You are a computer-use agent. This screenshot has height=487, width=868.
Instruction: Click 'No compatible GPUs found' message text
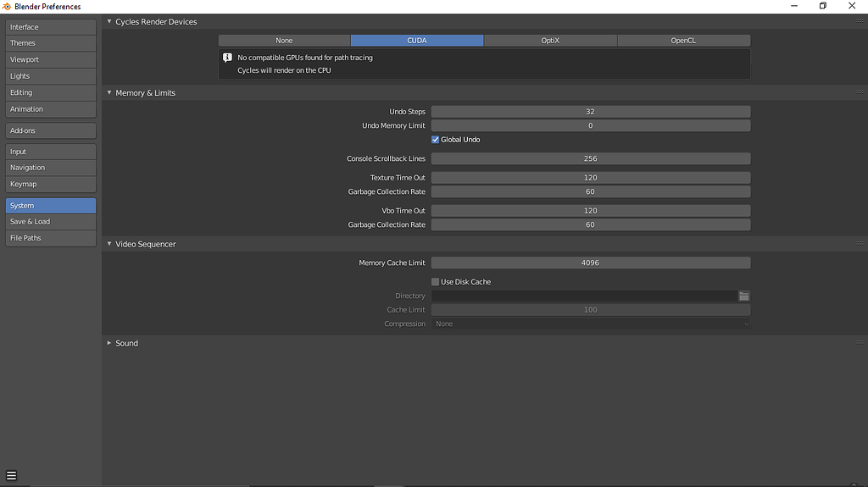click(305, 58)
